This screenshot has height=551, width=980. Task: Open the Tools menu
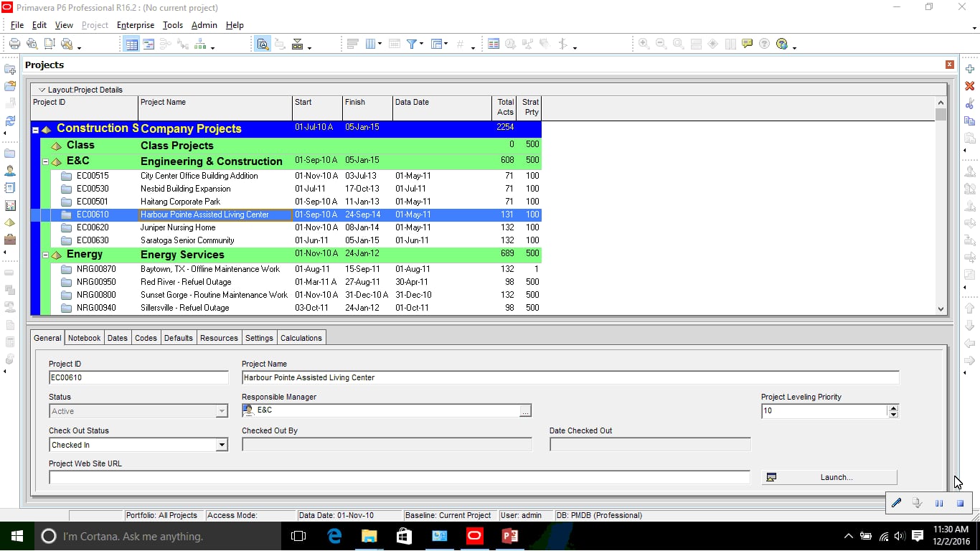coord(173,25)
